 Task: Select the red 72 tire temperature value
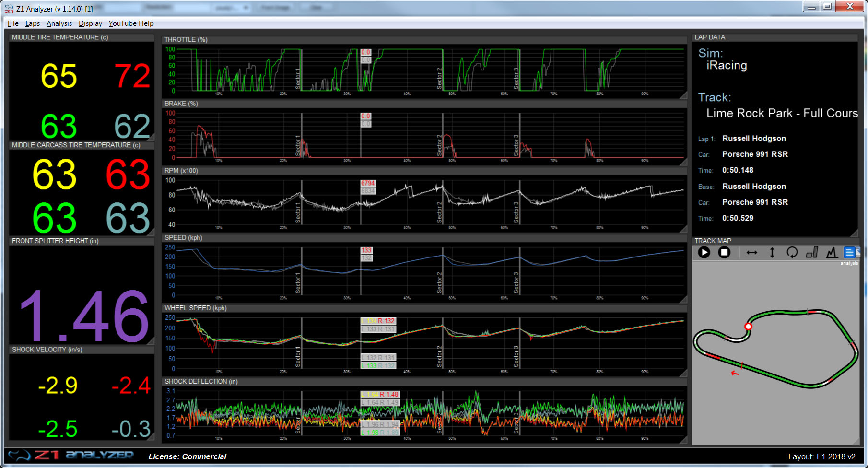pyautogui.click(x=132, y=76)
